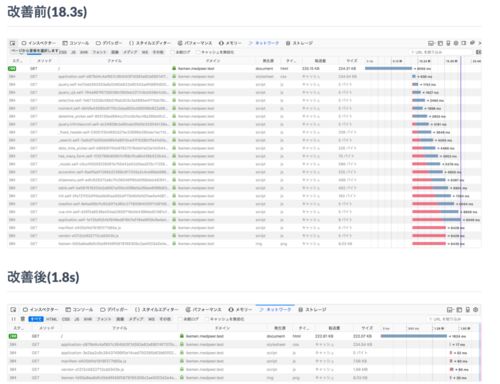Click the long blue waterfall bar in the upper 200 row

tap(388, 68)
